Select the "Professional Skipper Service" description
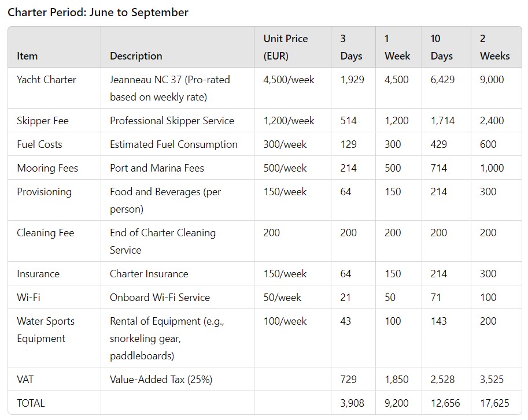 172,121
